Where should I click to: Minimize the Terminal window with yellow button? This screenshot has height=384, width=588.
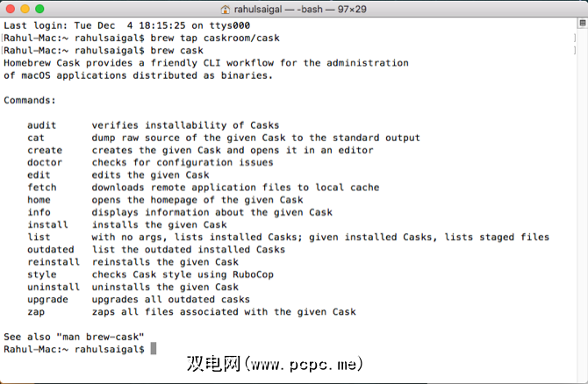click(29, 9)
